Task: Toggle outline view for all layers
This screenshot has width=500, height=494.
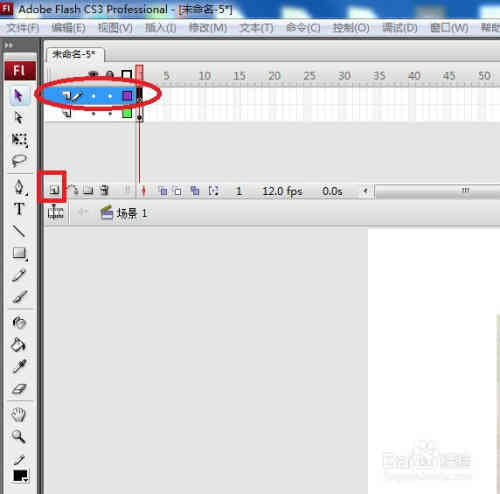Action: click(x=127, y=74)
